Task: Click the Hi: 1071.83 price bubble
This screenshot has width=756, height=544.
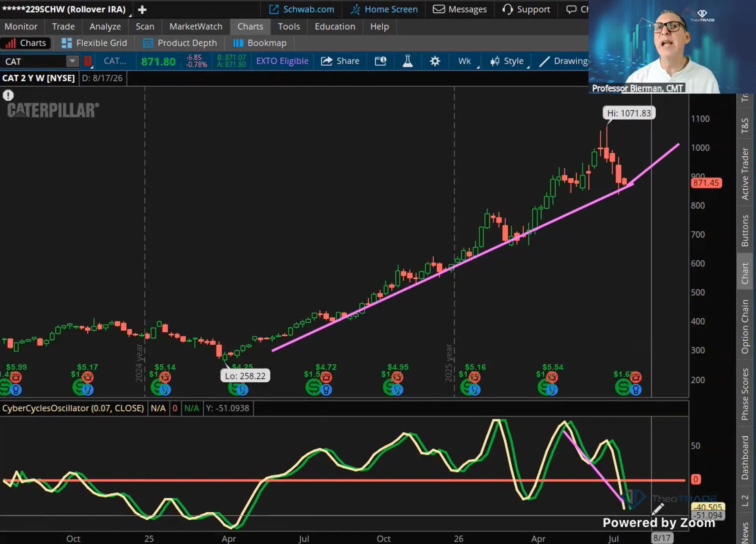Action: coord(628,113)
